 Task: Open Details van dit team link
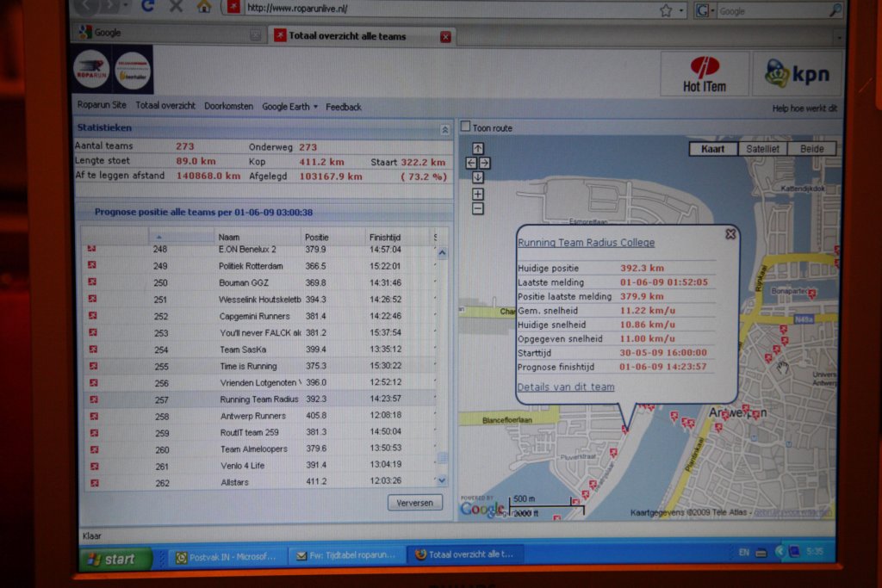565,387
